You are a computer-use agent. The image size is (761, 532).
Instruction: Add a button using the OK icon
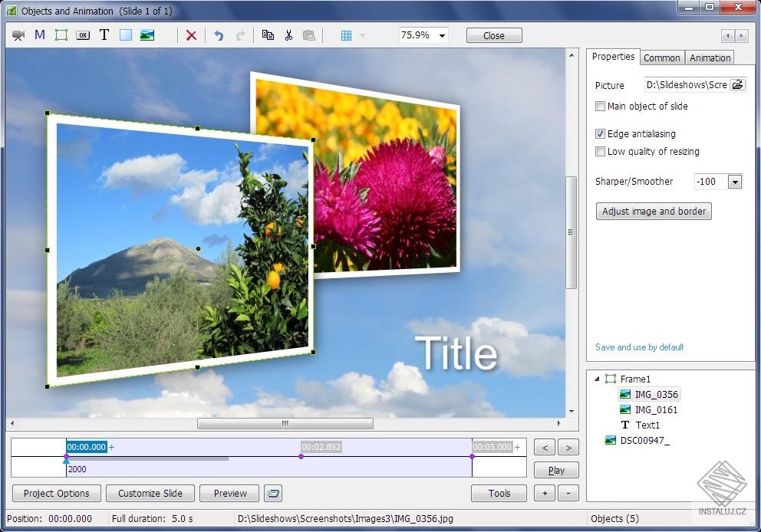[x=83, y=34]
